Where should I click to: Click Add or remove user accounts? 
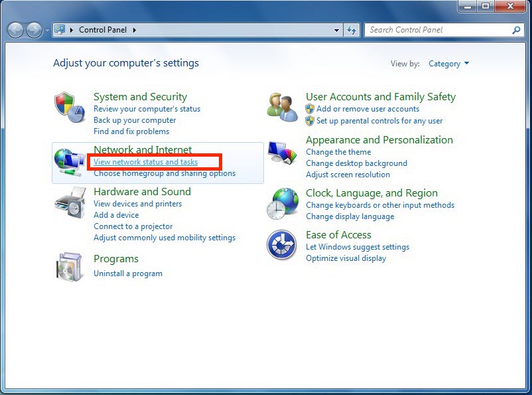pos(367,109)
